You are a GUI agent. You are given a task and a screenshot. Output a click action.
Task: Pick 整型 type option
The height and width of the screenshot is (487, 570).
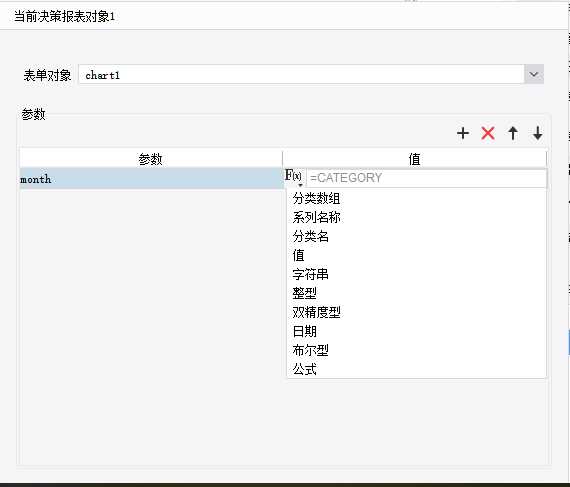(416, 293)
